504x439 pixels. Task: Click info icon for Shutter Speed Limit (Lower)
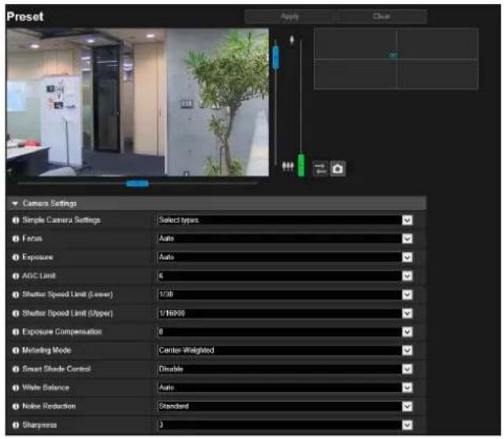coord(16,295)
